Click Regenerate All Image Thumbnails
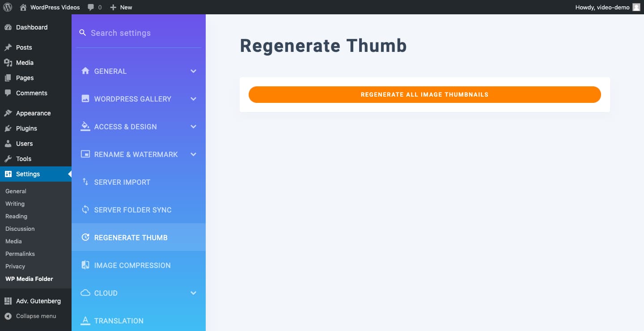 coord(424,94)
